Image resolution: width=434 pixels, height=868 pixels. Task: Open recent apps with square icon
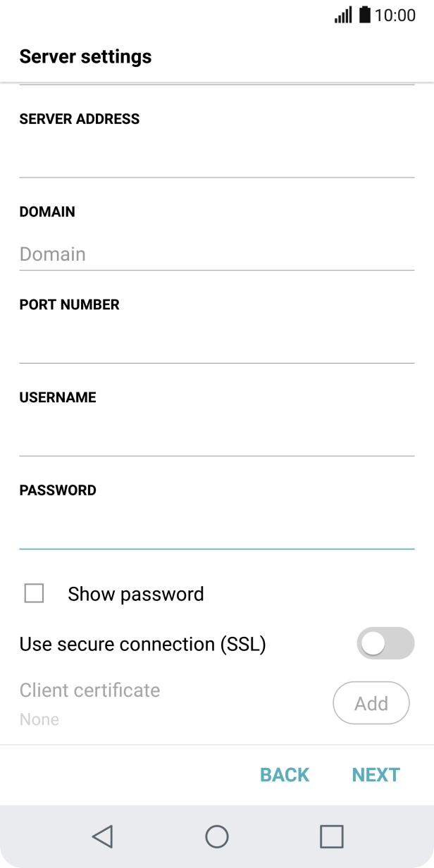[x=331, y=836]
